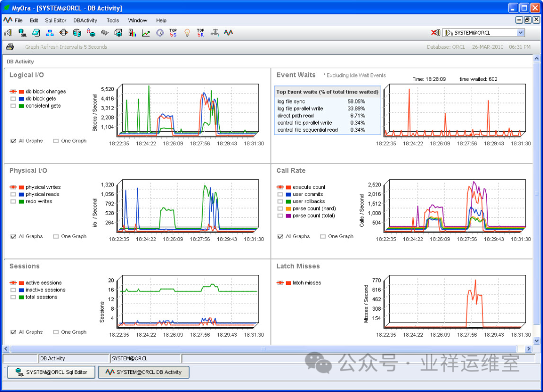
Task: Click the clock toolbar icon
Action: pos(160,33)
